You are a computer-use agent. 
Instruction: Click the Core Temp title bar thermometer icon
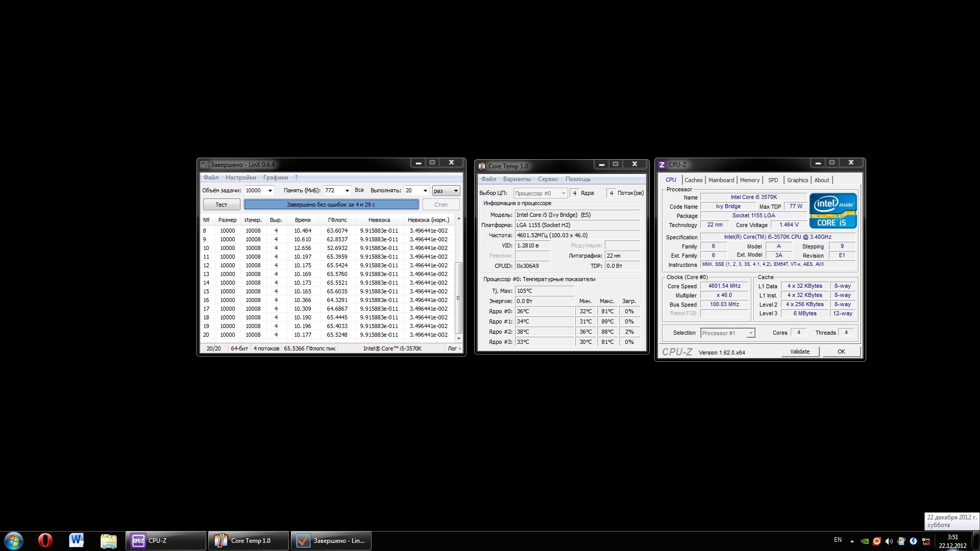[482, 166]
